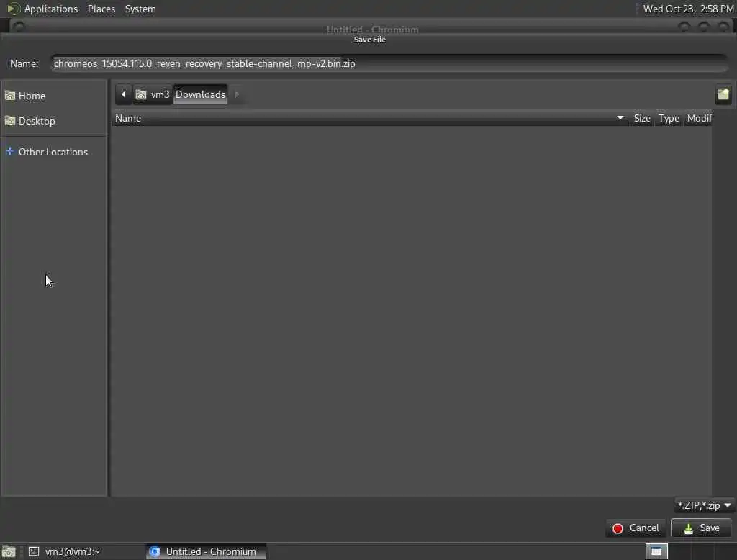Sort the list by Size column

click(x=641, y=119)
